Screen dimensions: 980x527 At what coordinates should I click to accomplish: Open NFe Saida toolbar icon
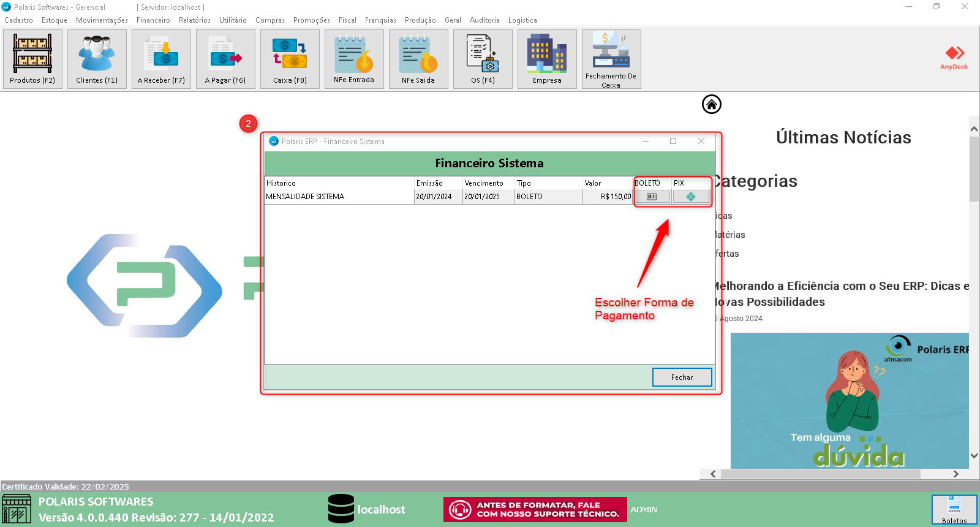click(x=418, y=59)
